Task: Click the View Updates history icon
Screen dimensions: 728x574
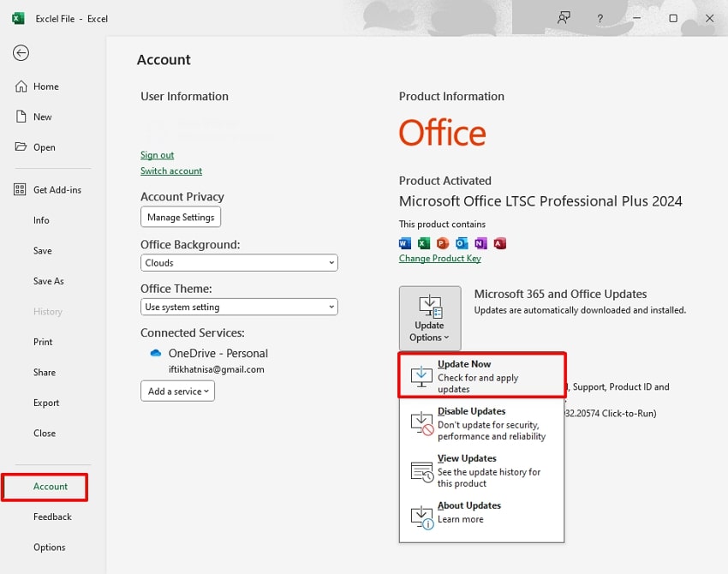Action: [x=422, y=472]
